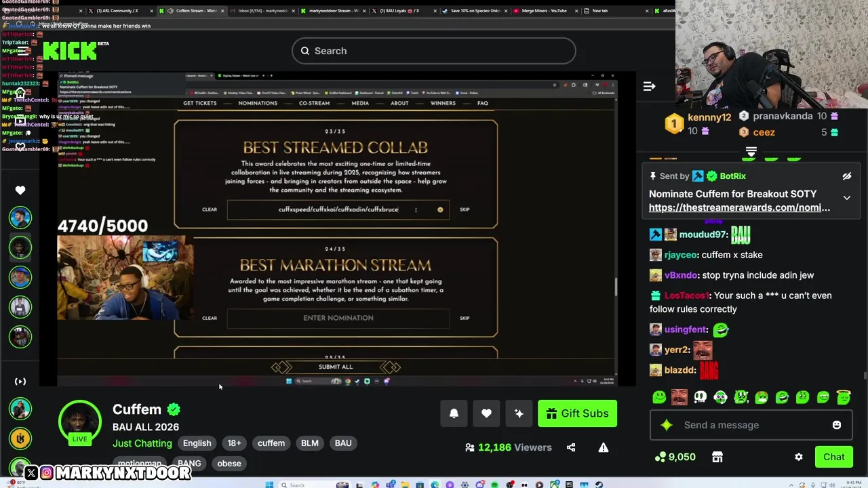Open NOMINATIONS menu in streamed page

coord(258,103)
